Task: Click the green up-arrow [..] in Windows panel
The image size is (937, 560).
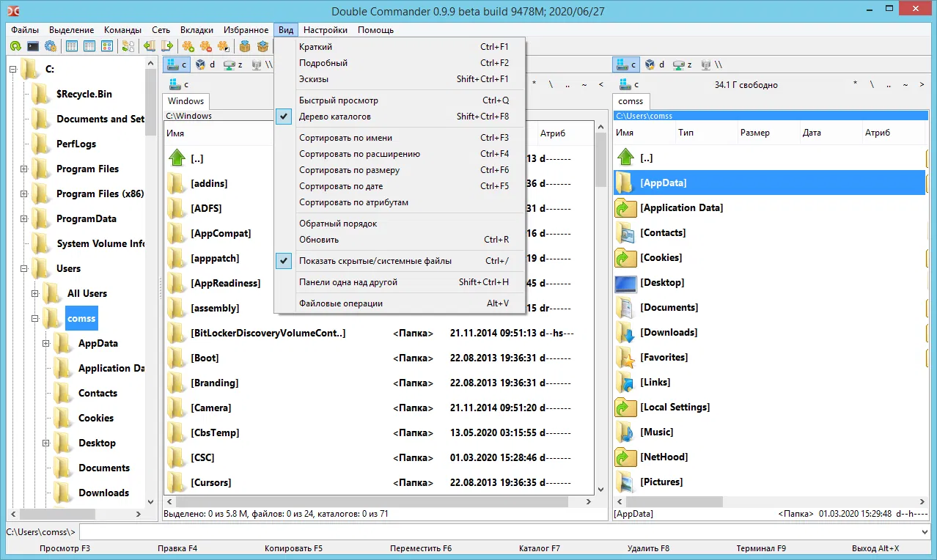Action: 177,158
